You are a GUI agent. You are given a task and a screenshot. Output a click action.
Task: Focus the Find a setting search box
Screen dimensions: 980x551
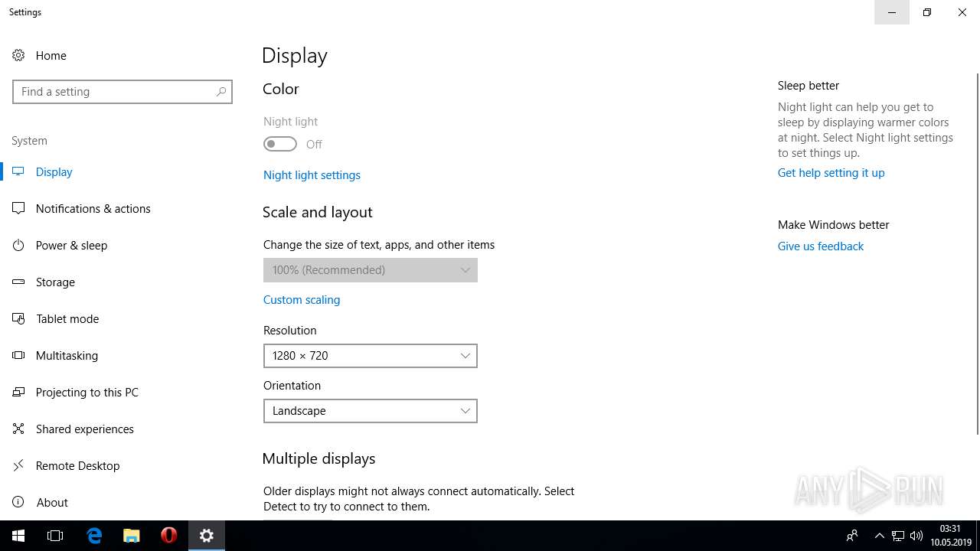[x=122, y=92]
